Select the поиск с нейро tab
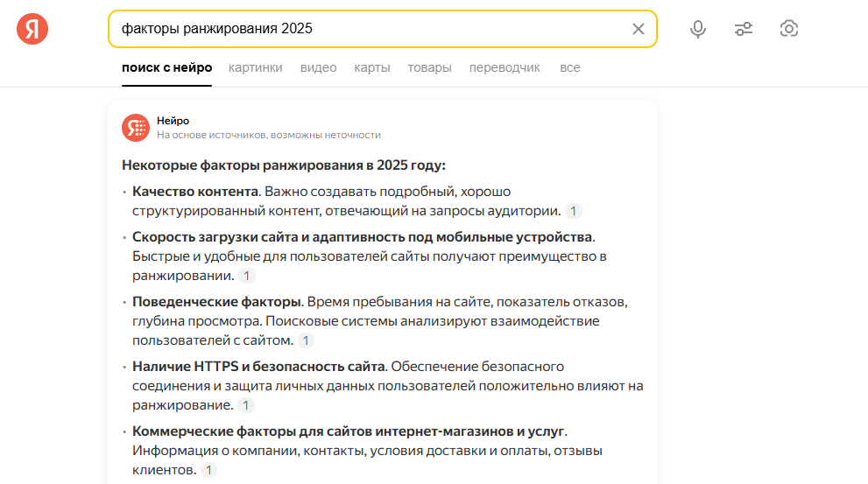 166,67
